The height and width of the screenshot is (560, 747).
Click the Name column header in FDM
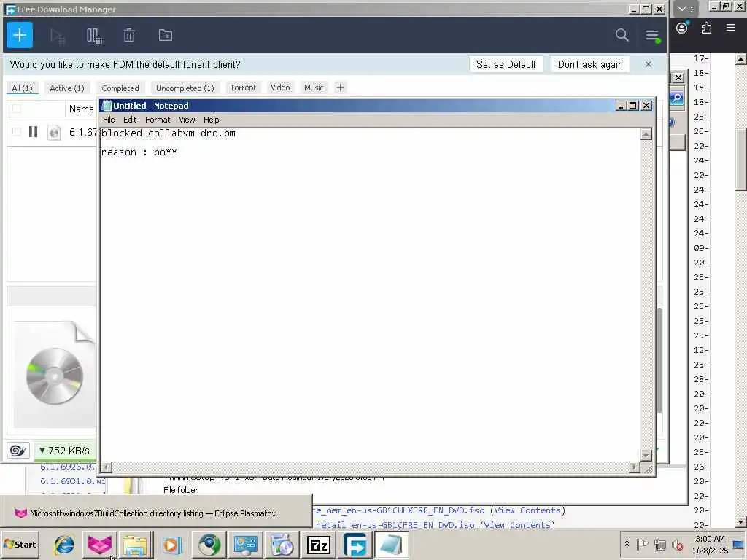82,109
